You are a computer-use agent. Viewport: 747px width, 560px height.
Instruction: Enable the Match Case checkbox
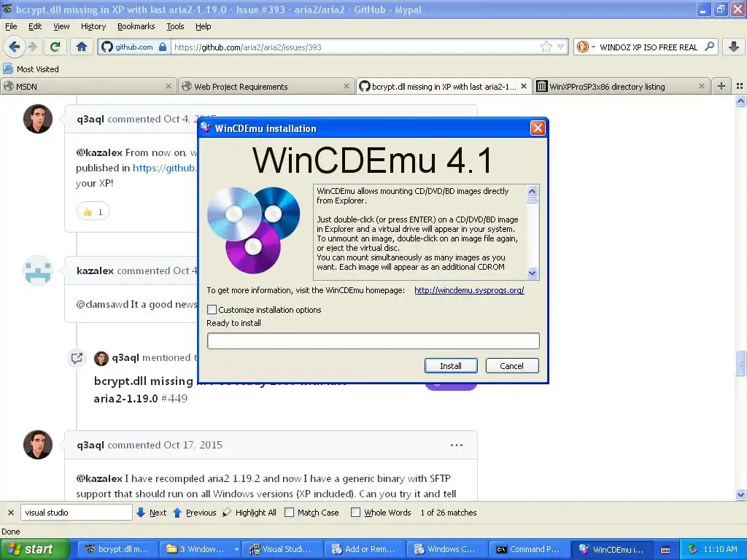click(289, 513)
